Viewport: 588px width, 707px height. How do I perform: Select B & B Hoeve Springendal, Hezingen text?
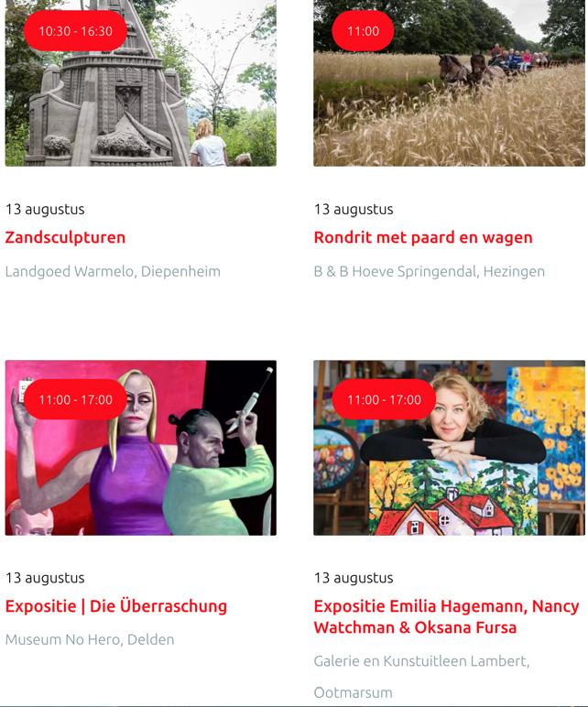tap(430, 271)
